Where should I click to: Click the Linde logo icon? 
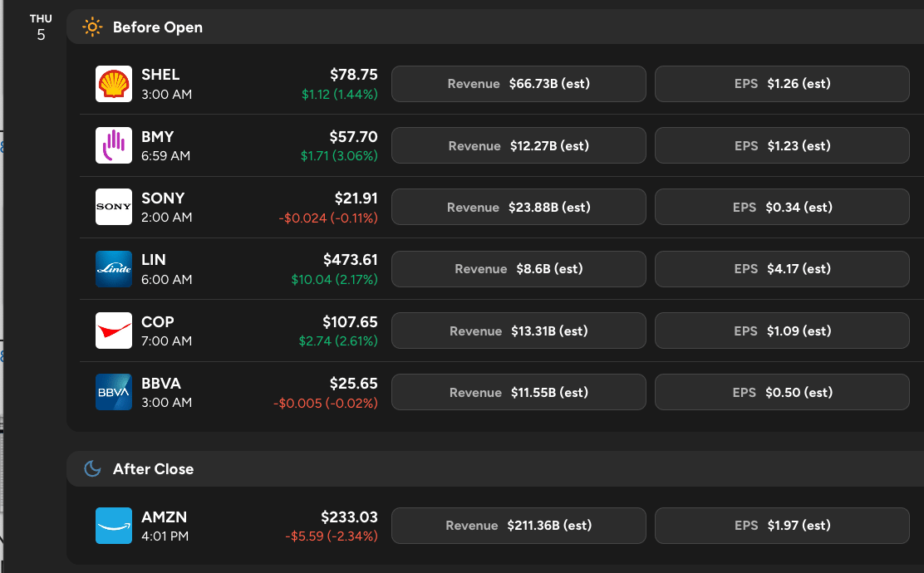click(x=114, y=268)
